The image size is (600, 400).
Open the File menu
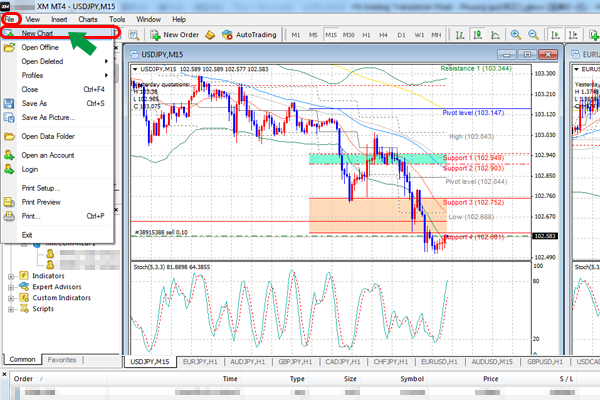click(x=9, y=19)
